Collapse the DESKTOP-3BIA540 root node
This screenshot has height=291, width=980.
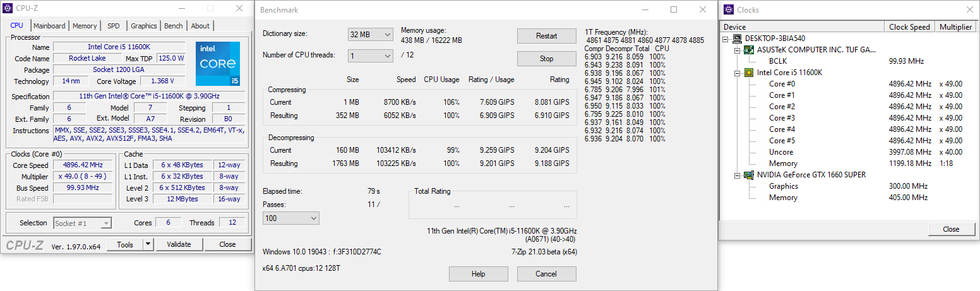(727, 39)
